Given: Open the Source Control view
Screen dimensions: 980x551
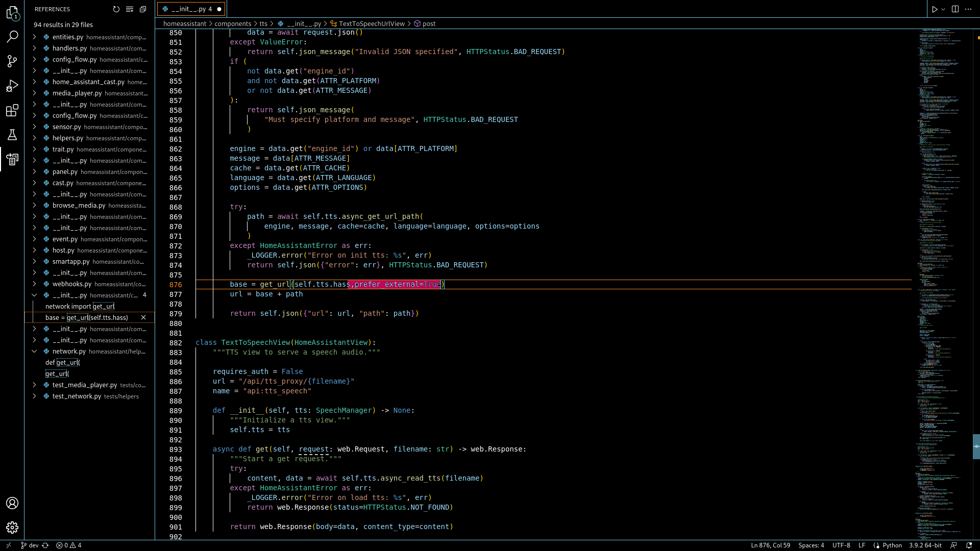Looking at the screenshot, I should (x=12, y=61).
